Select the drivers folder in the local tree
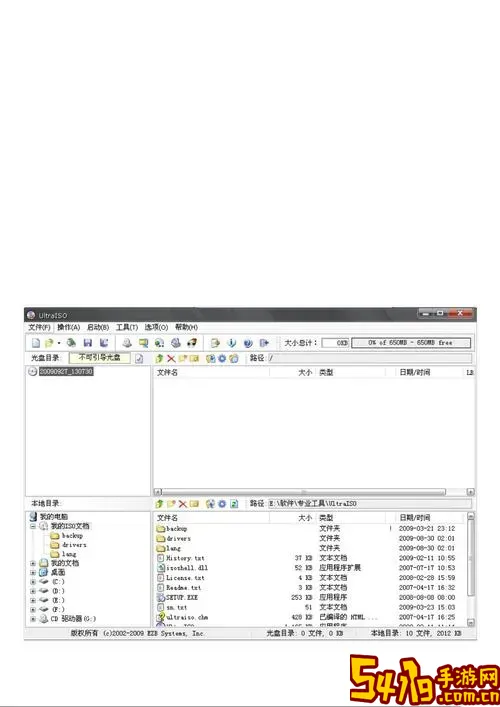The image size is (500, 707). pos(74,545)
